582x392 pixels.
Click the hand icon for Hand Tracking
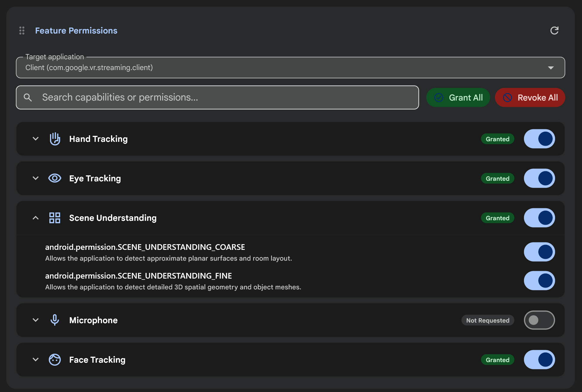(55, 139)
